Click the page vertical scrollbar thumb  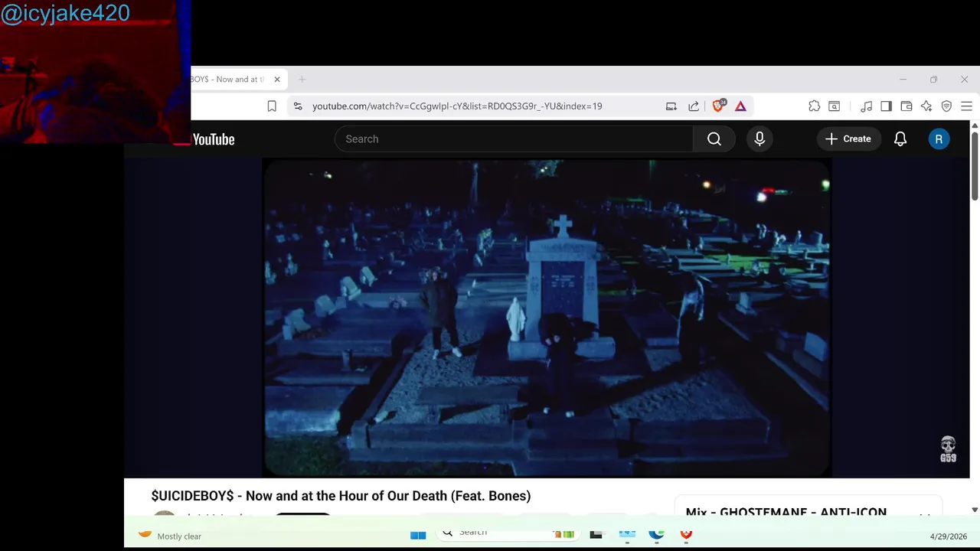[975, 166]
